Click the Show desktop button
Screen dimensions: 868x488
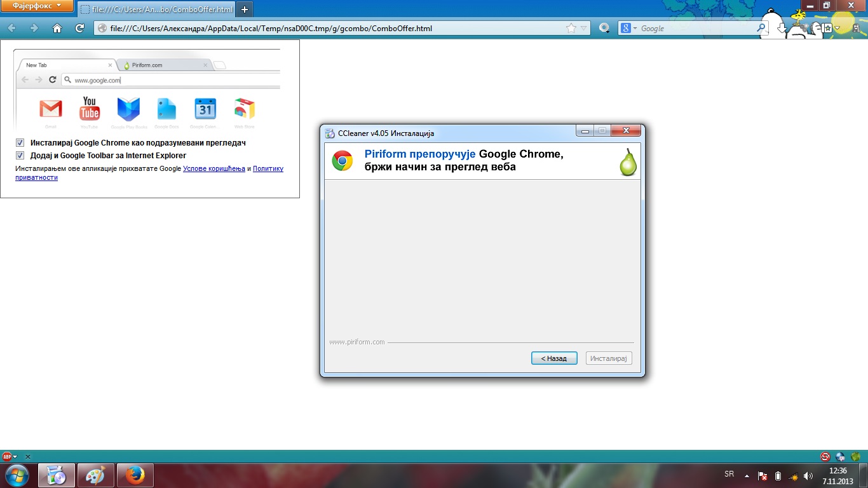pos(864,476)
